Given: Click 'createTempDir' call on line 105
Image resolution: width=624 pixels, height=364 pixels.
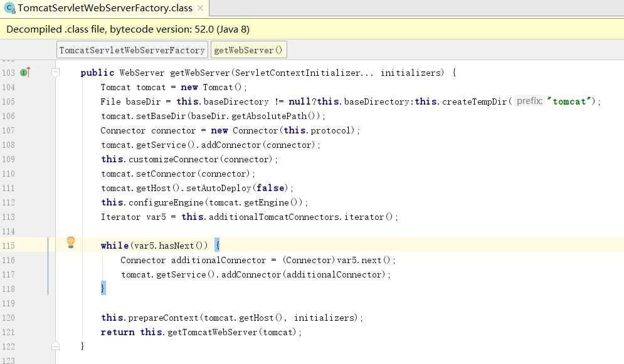Looking at the screenshot, I should coord(474,101).
